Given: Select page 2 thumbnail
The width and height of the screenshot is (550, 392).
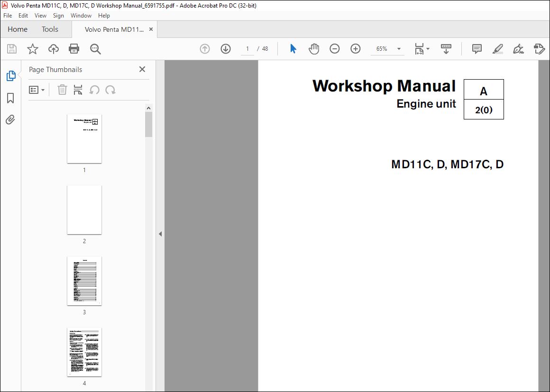Looking at the screenshot, I should [84, 210].
